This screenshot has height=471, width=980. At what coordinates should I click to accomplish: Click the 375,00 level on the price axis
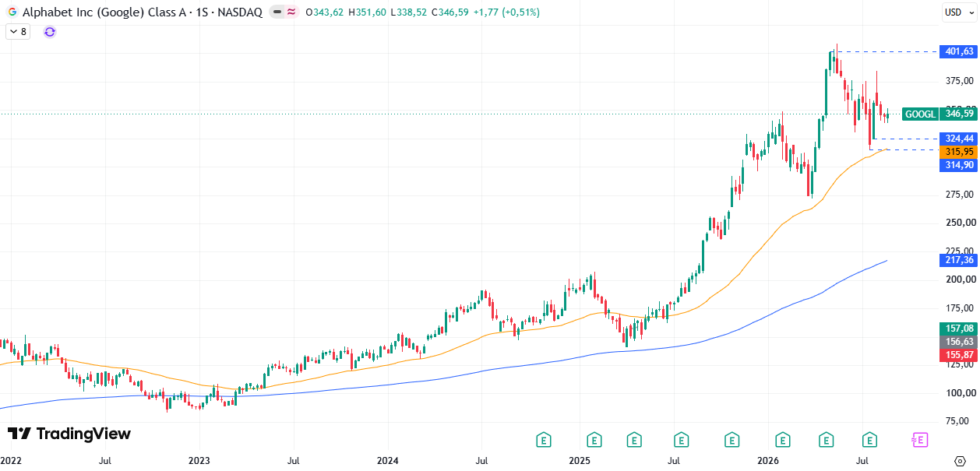960,80
